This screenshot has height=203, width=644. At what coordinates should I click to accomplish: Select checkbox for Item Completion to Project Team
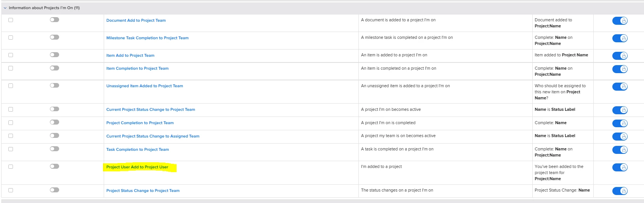(11, 68)
